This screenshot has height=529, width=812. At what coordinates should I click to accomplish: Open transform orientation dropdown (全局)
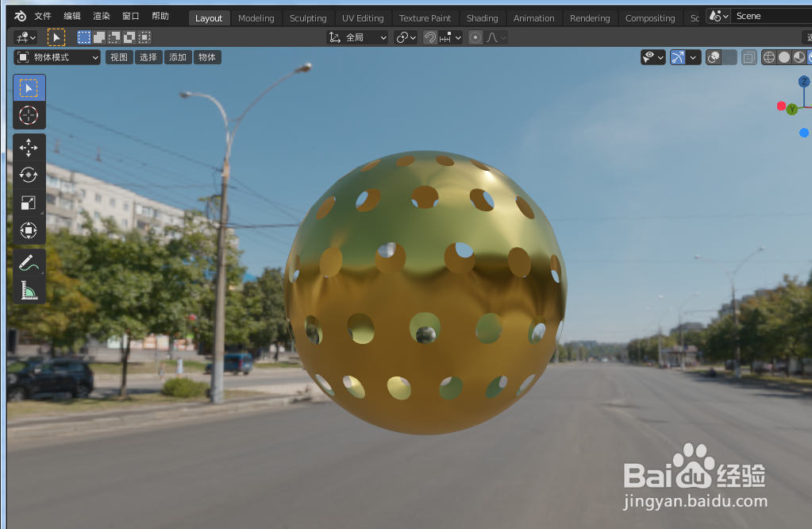[357, 37]
